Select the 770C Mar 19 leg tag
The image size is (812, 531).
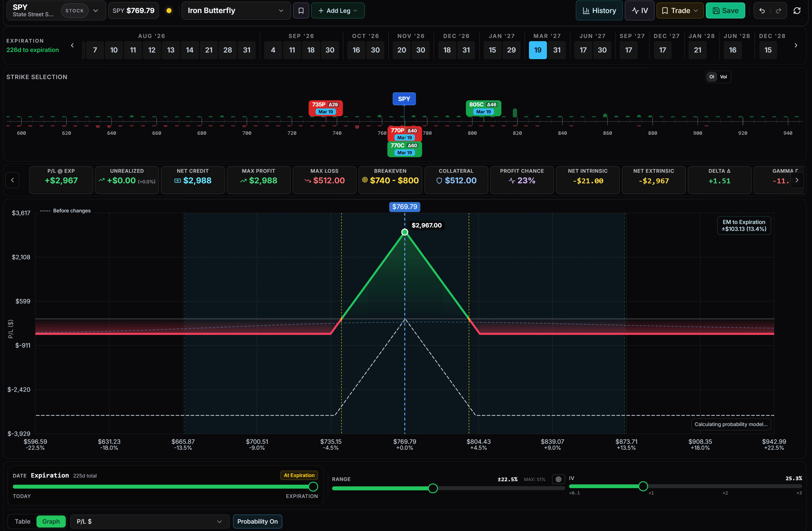click(404, 149)
